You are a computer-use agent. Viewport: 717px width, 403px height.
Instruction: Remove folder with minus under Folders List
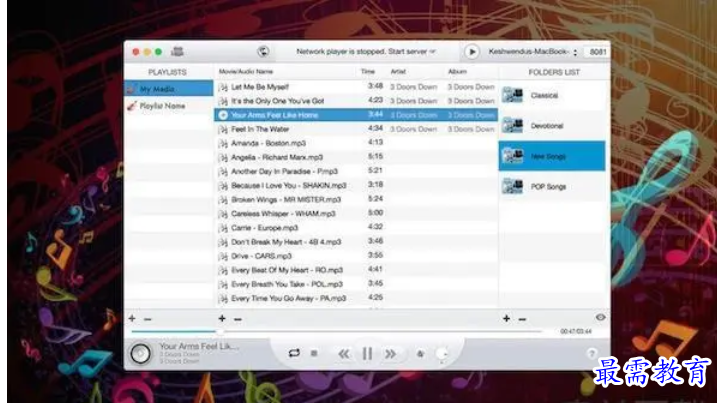tap(522, 319)
